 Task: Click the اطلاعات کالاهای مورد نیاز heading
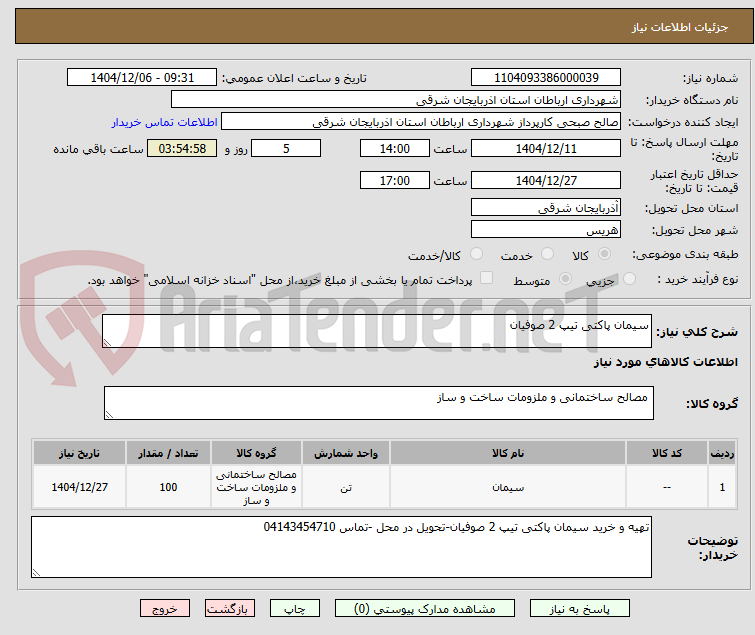click(x=665, y=362)
